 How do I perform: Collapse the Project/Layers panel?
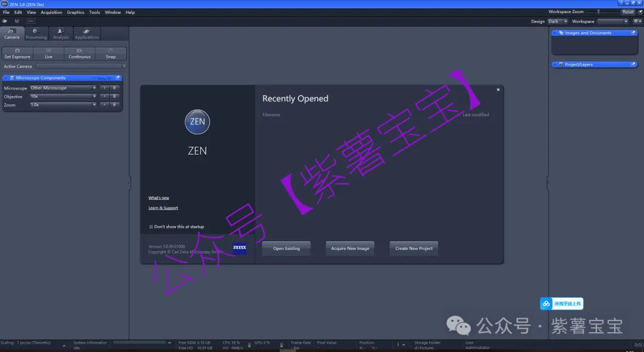pyautogui.click(x=555, y=64)
